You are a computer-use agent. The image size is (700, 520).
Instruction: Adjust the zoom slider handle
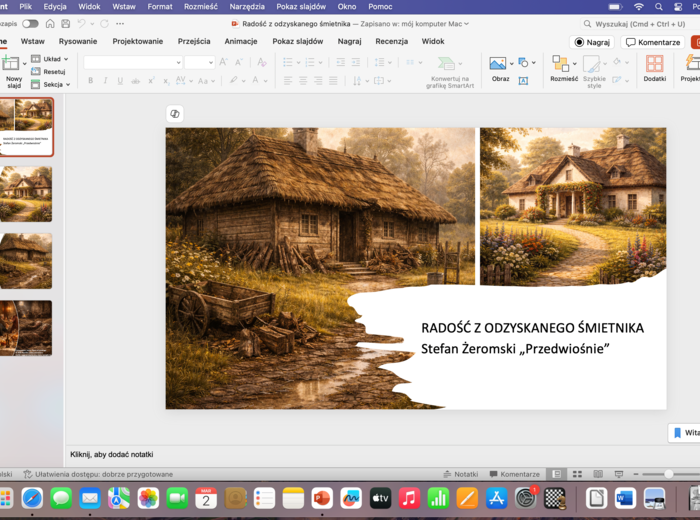tap(668, 474)
